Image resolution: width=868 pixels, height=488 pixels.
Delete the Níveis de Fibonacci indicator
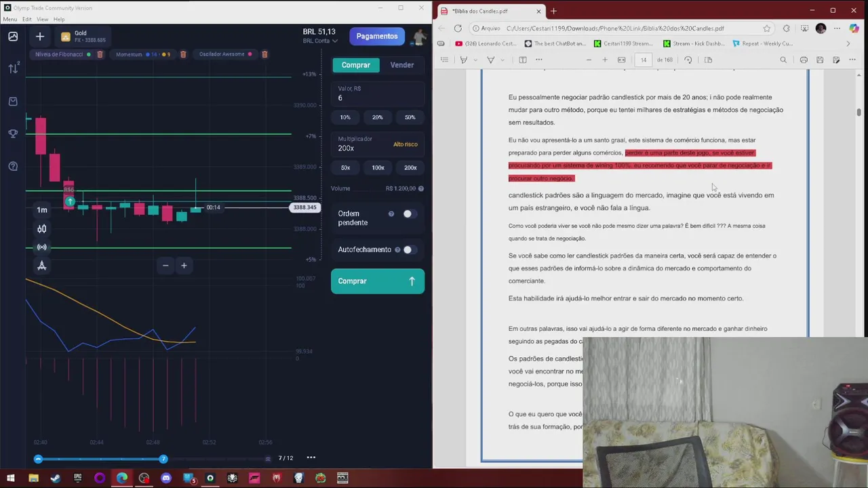click(x=100, y=54)
